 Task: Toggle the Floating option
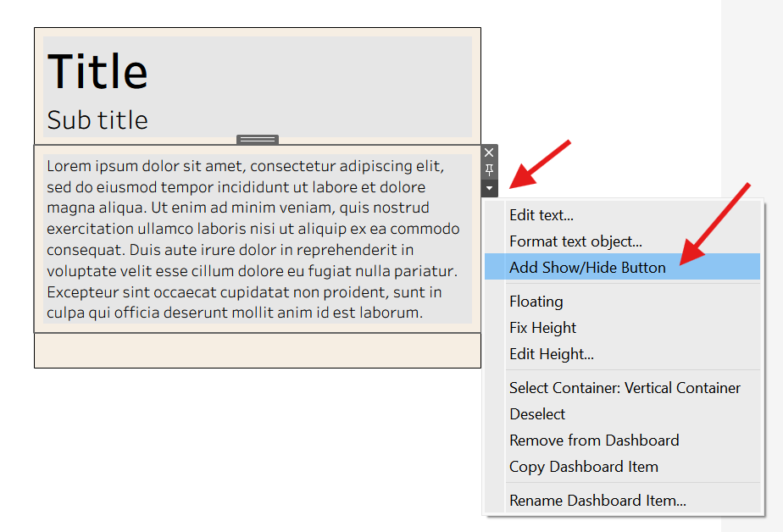point(536,302)
